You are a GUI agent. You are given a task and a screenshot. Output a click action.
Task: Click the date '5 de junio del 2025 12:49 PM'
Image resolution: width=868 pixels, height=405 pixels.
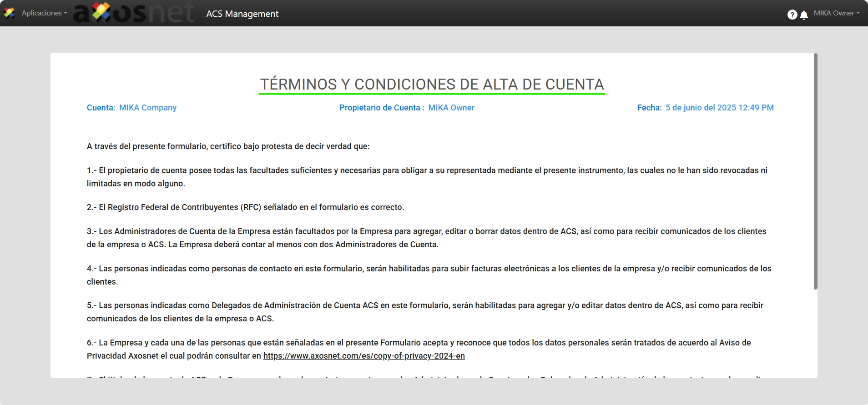(720, 108)
